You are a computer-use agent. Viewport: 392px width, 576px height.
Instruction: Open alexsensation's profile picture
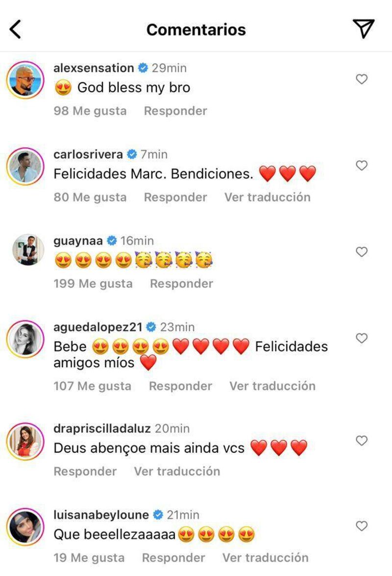[25, 80]
